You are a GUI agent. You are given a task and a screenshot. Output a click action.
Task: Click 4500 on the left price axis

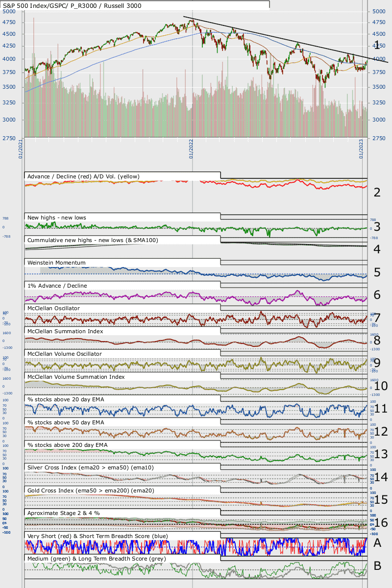point(9,34)
